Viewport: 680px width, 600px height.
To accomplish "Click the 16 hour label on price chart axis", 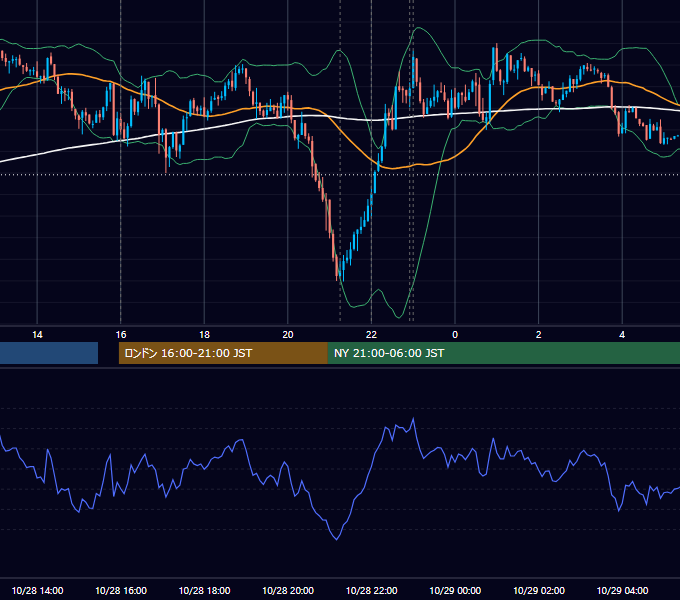I will (x=121, y=335).
